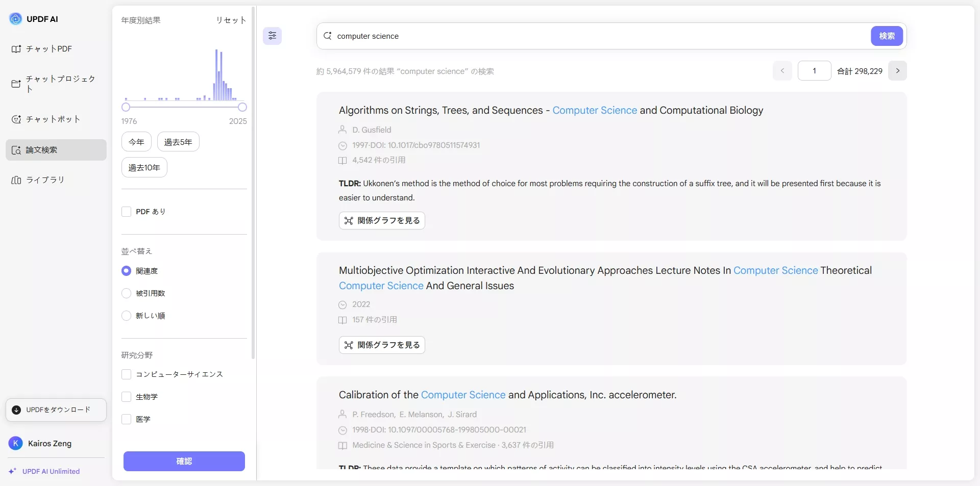The width and height of the screenshot is (980, 486).
Task: View 関係グラフ for the Algorithms on Strings paper
Action: 382,221
